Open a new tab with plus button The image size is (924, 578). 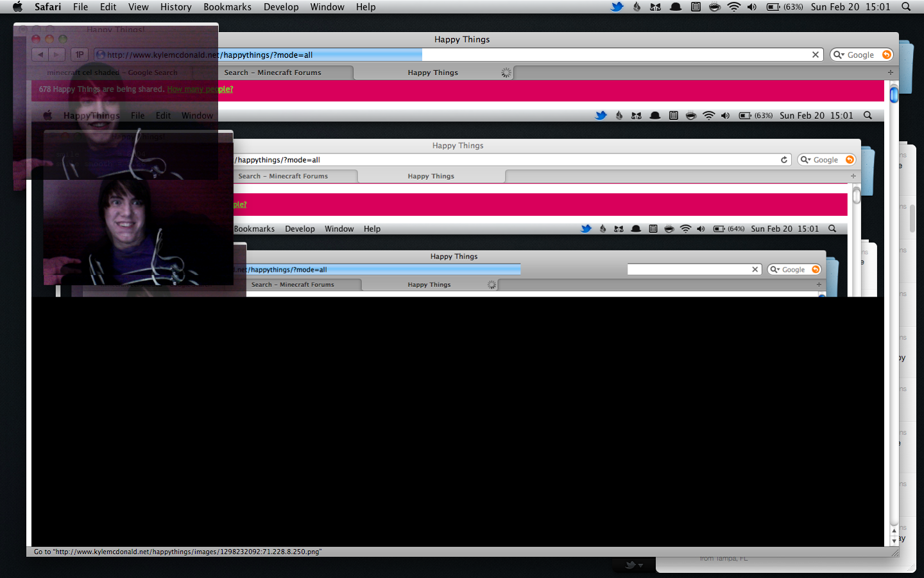pos(890,73)
